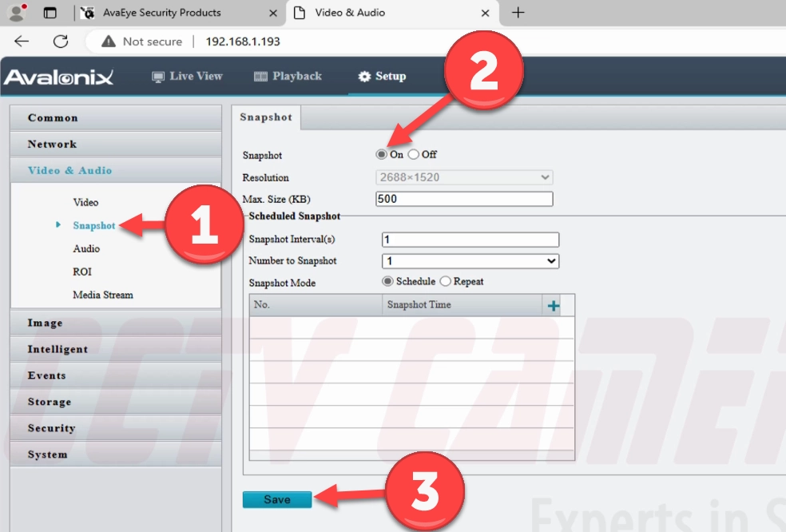Select Schedule snapshot mode

[388, 281]
